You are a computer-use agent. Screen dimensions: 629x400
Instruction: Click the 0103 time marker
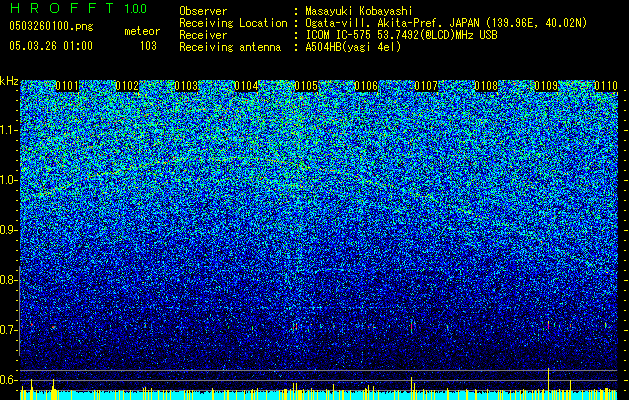[187, 86]
